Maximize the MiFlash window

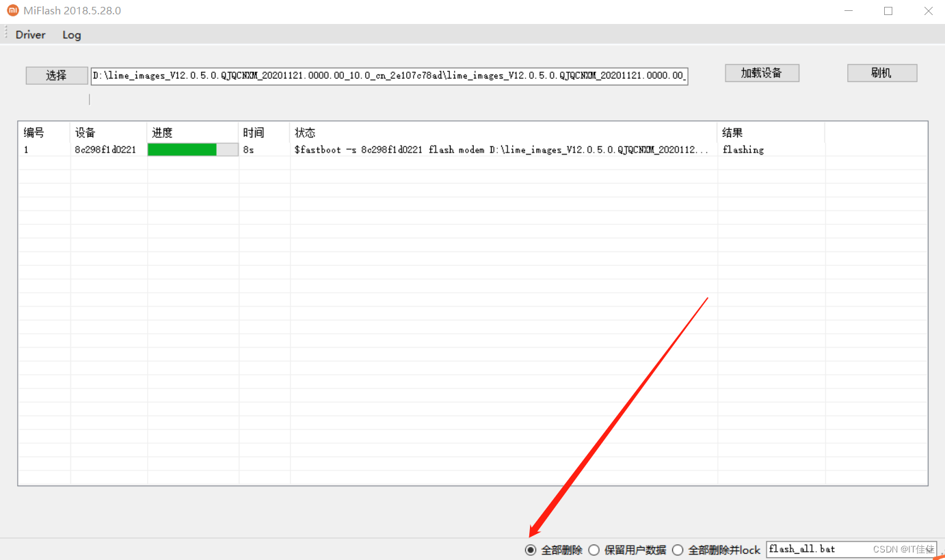(888, 11)
